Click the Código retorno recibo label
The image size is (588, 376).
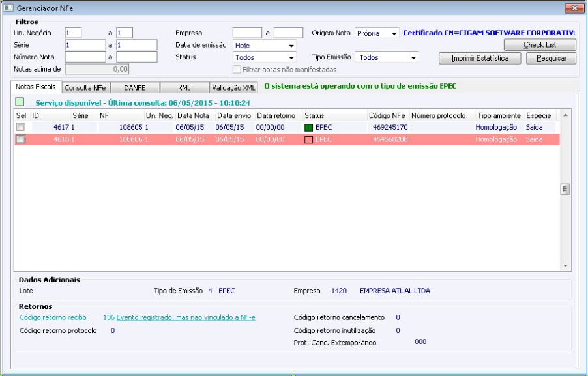53,317
